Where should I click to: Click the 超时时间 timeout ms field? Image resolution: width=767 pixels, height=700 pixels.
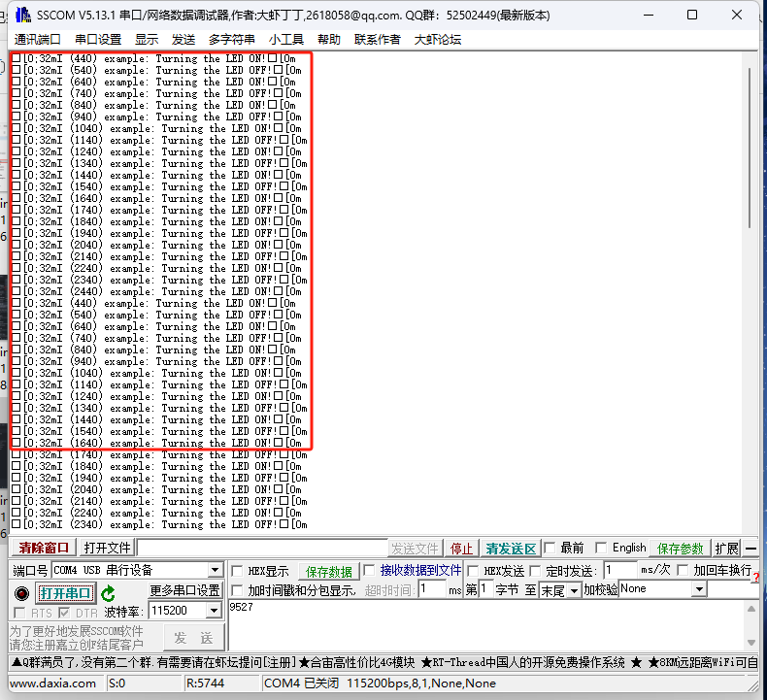click(x=432, y=589)
